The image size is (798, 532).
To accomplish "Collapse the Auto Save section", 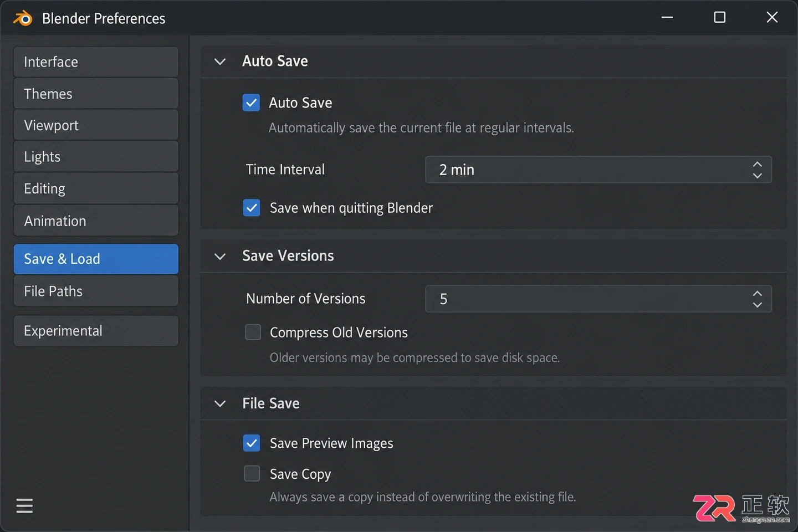I will tap(220, 62).
